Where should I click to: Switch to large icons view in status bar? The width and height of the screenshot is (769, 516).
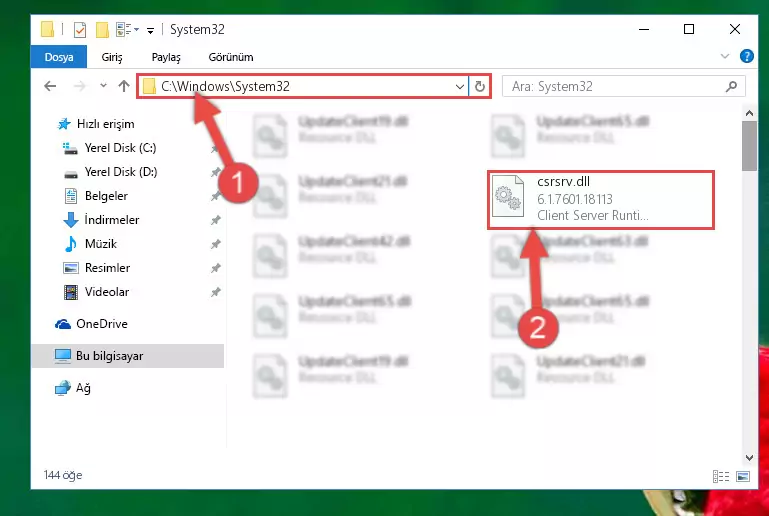coord(743,476)
